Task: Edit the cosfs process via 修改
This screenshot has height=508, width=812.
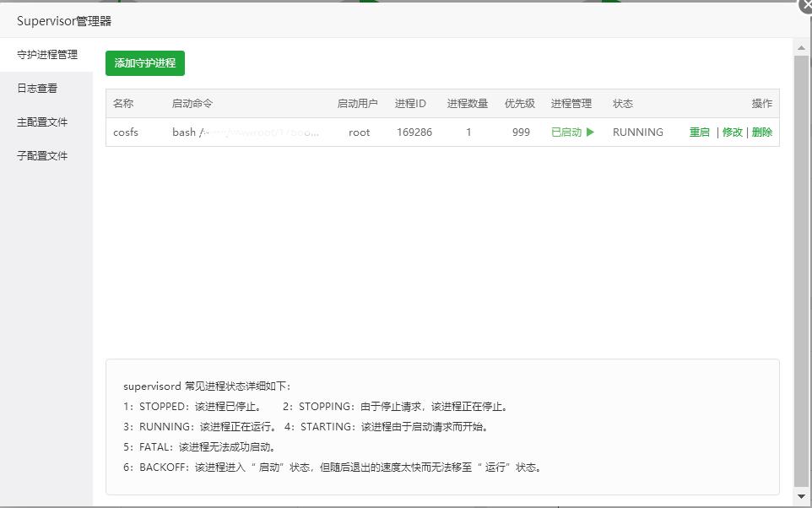Action: point(733,132)
